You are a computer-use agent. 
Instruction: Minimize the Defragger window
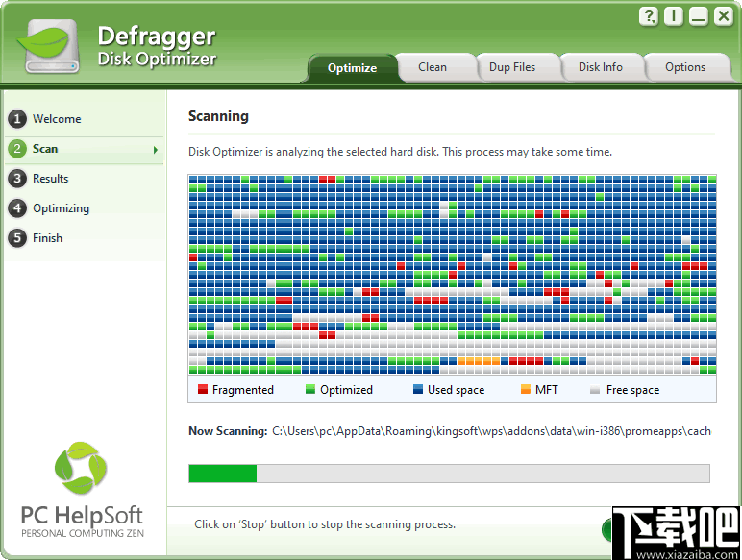(x=699, y=16)
